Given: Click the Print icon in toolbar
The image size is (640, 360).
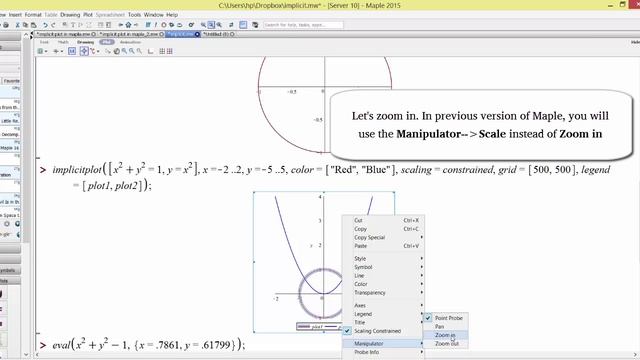Looking at the screenshot, I should 6,25.
